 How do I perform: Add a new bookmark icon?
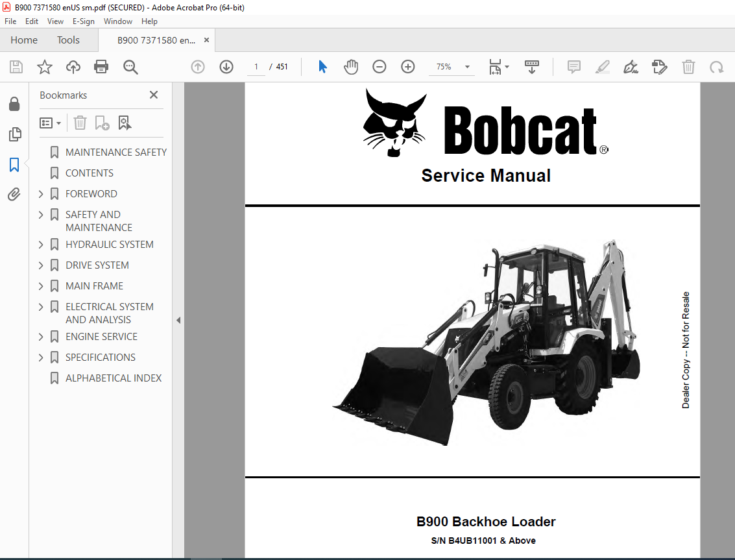coord(102,123)
